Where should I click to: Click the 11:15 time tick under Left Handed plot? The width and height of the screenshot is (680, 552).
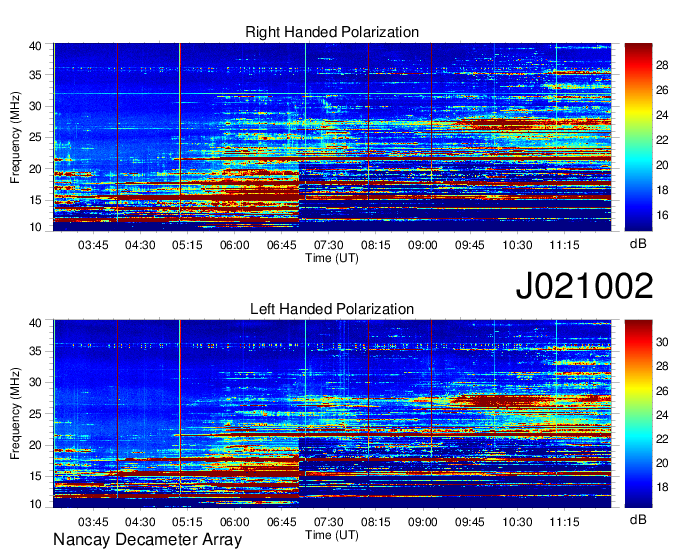click(564, 522)
